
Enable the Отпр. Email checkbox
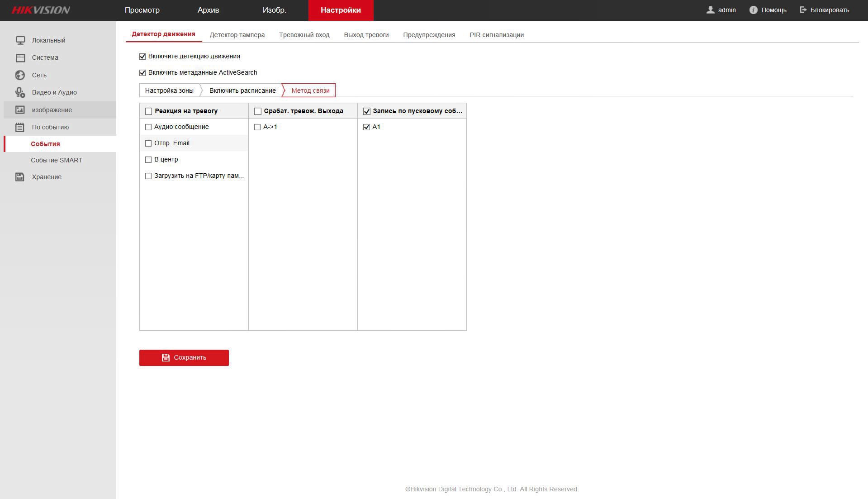pos(148,143)
